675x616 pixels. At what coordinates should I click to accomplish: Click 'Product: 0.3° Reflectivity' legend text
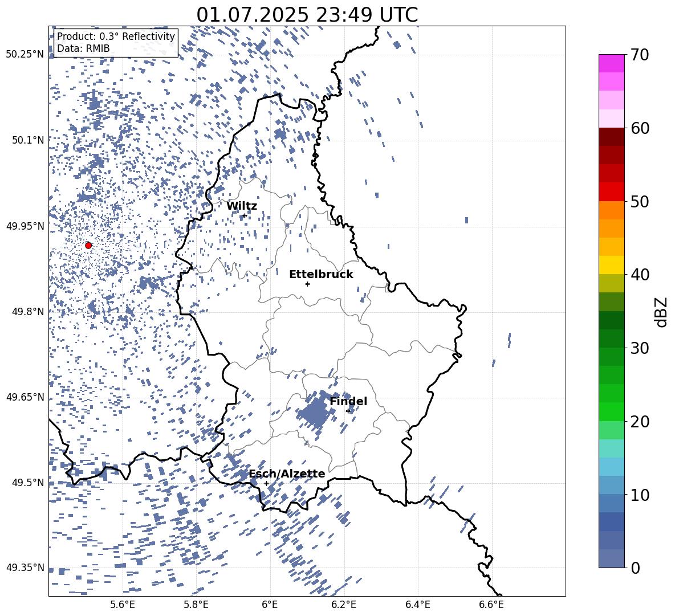pyautogui.click(x=116, y=36)
